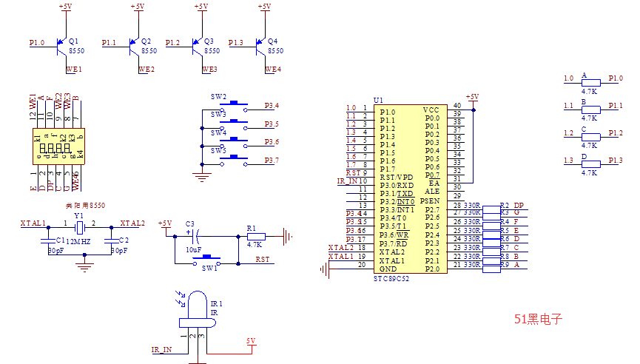Click the P3.4 label beside switch SW2
This screenshot has width=640, height=364.
(x=272, y=106)
